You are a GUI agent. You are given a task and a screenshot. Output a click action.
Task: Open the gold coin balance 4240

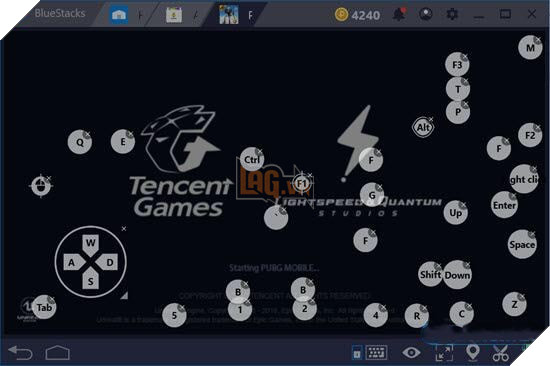tap(357, 15)
